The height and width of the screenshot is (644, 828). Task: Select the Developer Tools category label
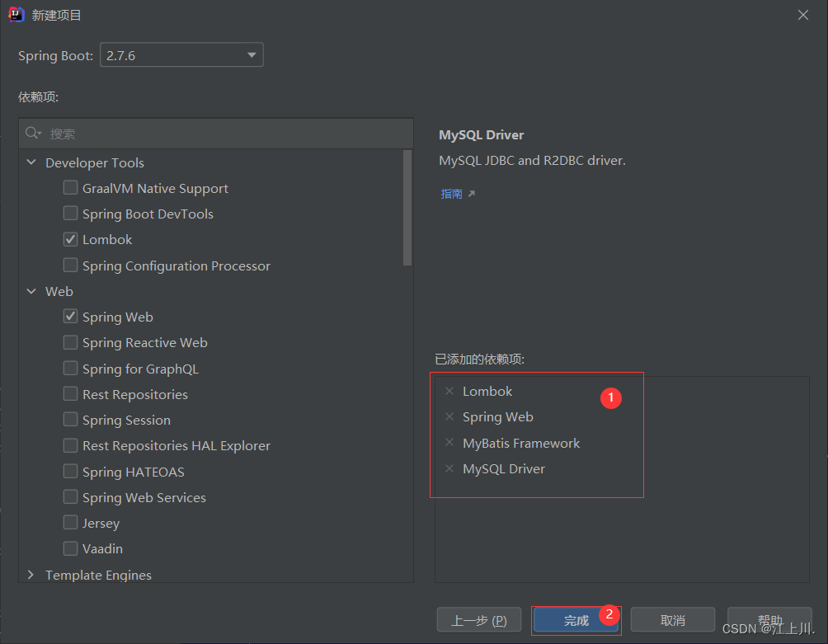[x=95, y=162]
